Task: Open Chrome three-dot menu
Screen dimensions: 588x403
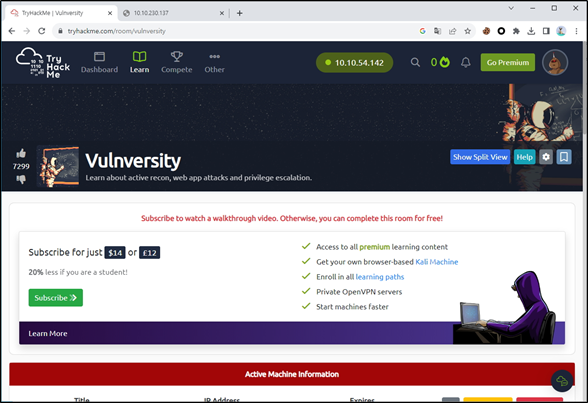Action: click(x=576, y=31)
